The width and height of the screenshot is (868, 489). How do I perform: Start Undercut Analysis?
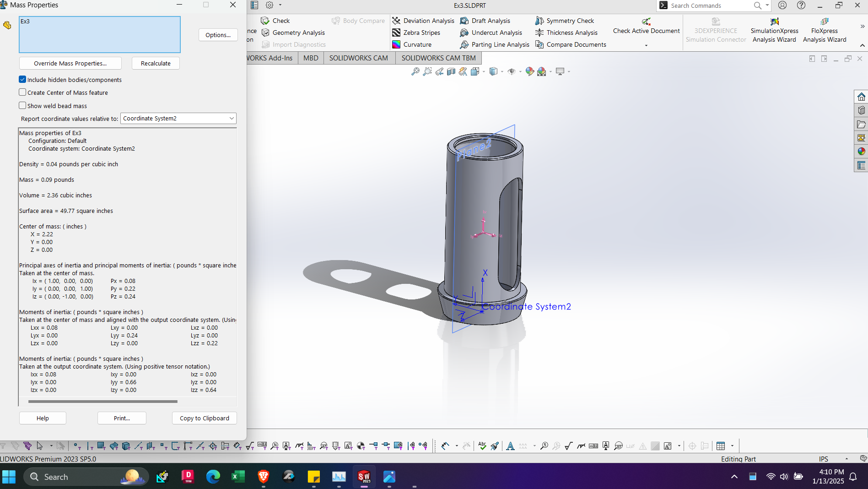(x=491, y=33)
